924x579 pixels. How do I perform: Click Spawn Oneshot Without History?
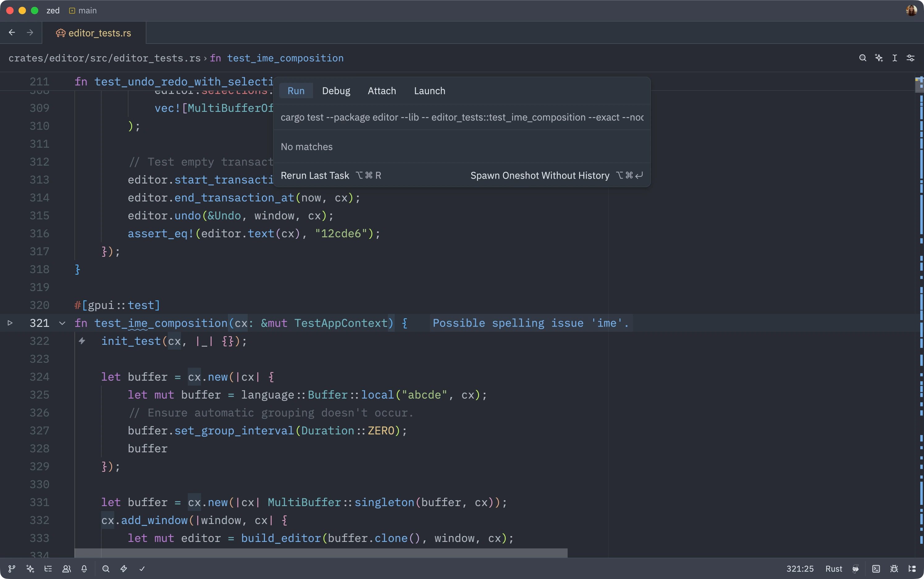coord(539,175)
